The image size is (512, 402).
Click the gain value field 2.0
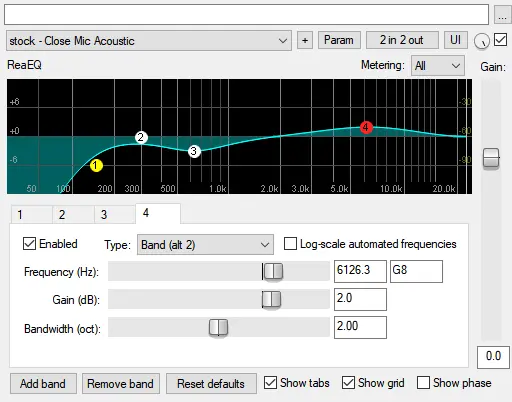(360, 299)
